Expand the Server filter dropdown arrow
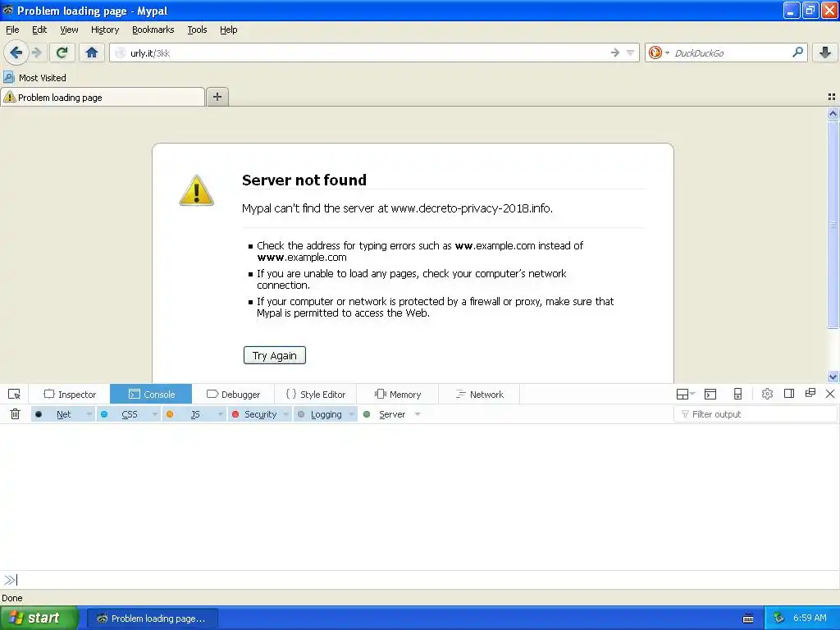Viewport: 840px width, 630px height. tap(418, 414)
